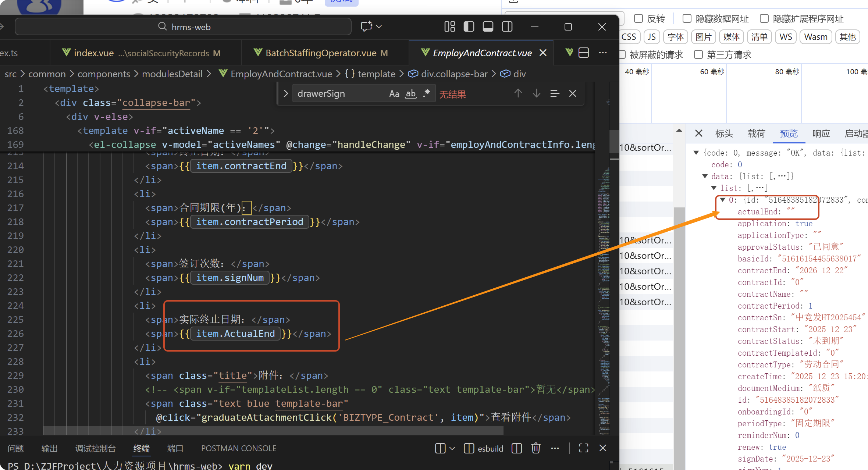The width and height of the screenshot is (868, 470).
Task: Kill terminal with trash icon
Action: pos(536,448)
